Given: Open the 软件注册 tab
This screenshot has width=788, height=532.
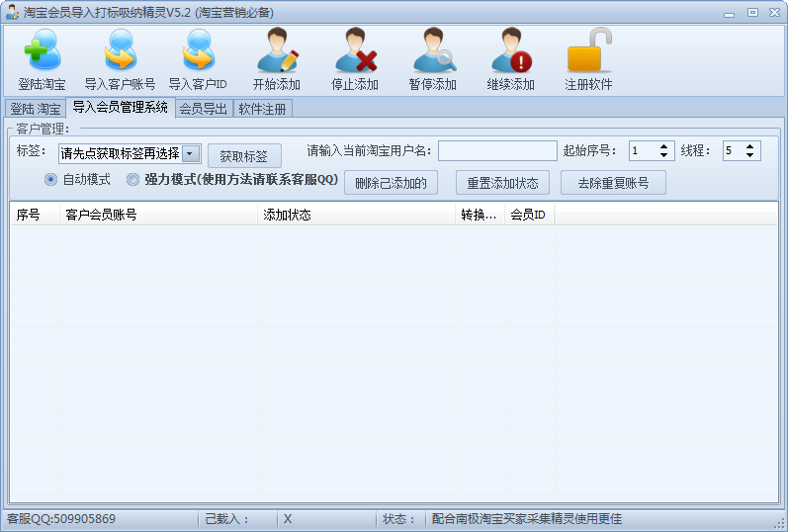Looking at the screenshot, I should click(x=262, y=109).
